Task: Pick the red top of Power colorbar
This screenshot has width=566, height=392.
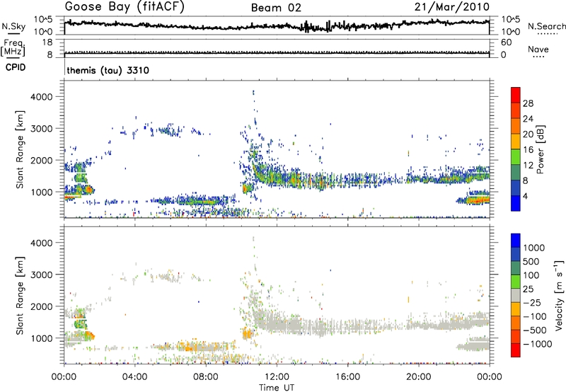Action: [516, 95]
